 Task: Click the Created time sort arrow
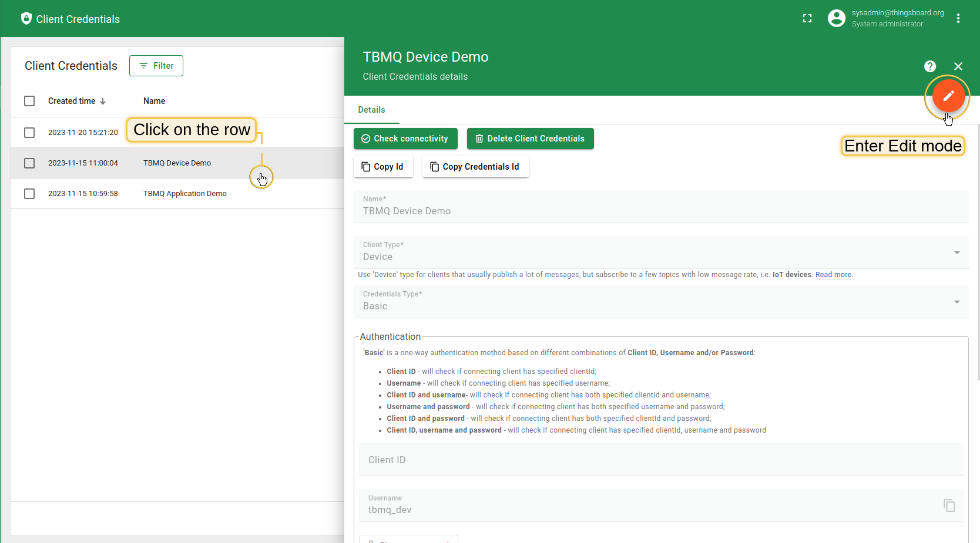[x=103, y=102]
